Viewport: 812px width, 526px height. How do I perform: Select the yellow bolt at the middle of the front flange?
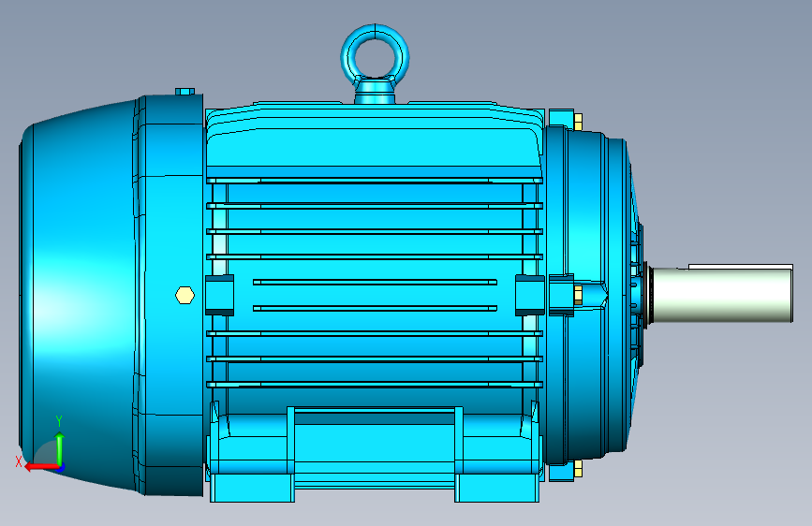(x=578, y=295)
